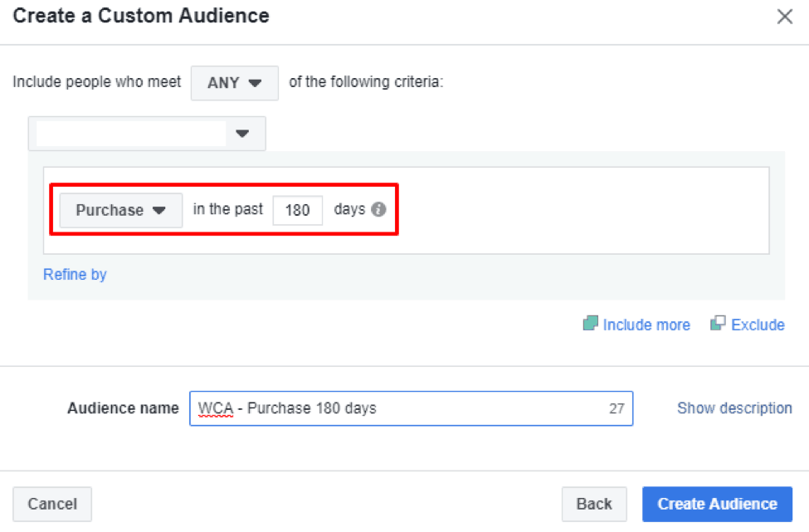809x532 pixels.
Task: Click the caret arrow in the blank source selector
Action: (x=242, y=134)
